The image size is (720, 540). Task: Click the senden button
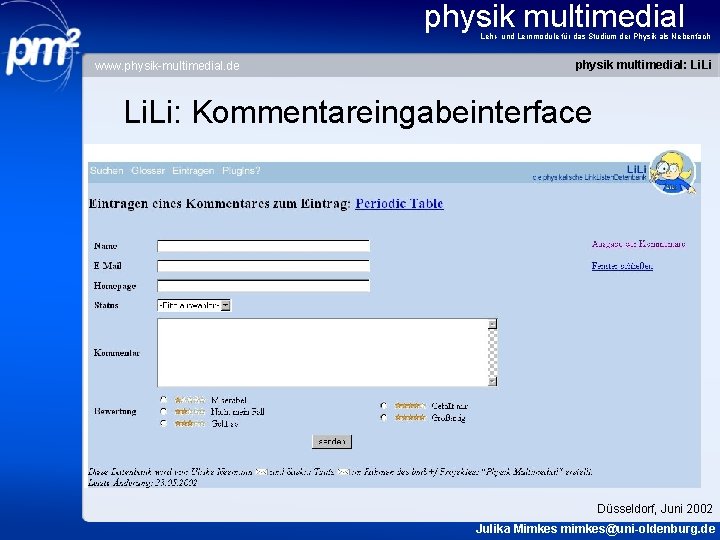[332, 442]
